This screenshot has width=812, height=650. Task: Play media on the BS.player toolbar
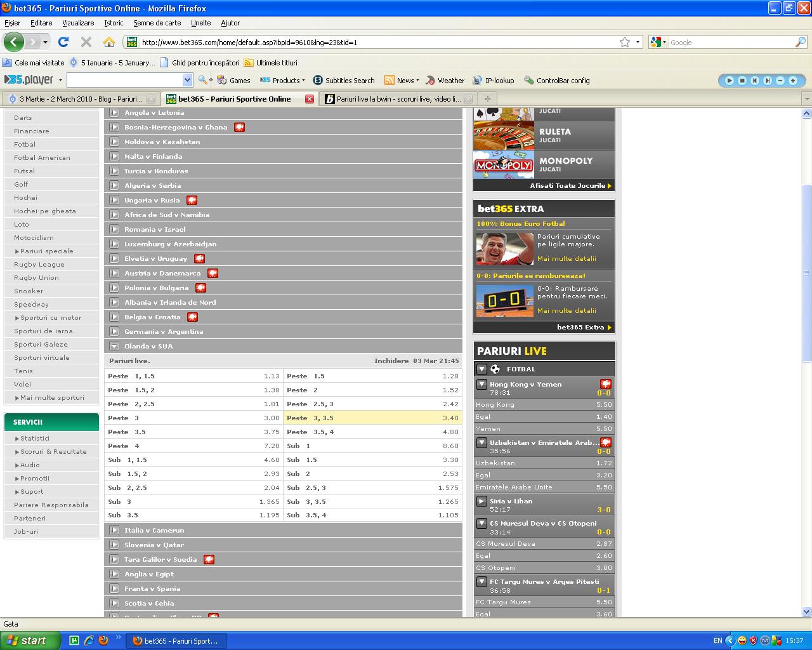730,81
